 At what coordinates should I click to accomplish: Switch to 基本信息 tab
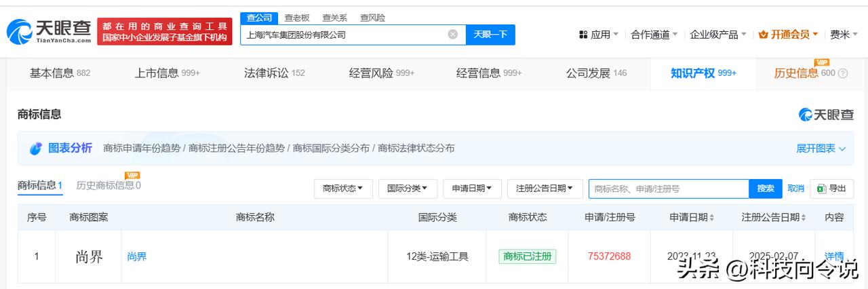tap(60, 73)
